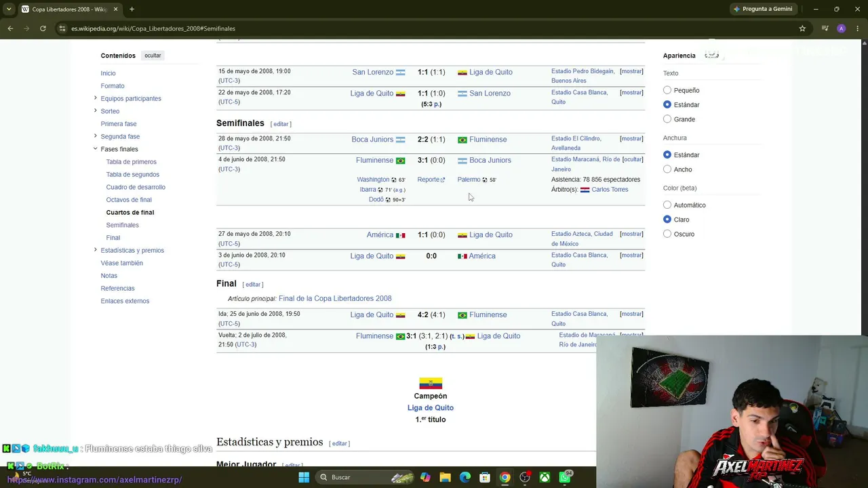The height and width of the screenshot is (488, 868).
Task: Open the Windows Start menu
Action: (x=304, y=477)
